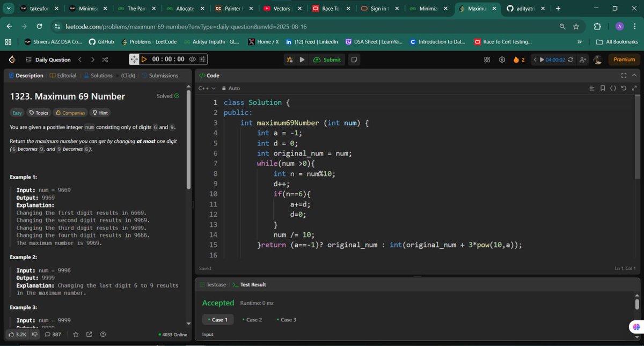Click the Premium button
644x346 pixels.
(x=624, y=60)
